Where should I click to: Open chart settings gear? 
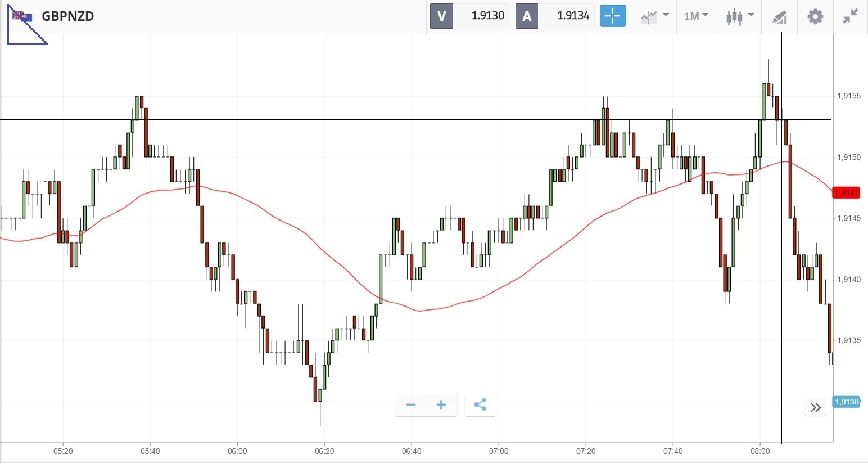click(x=815, y=16)
